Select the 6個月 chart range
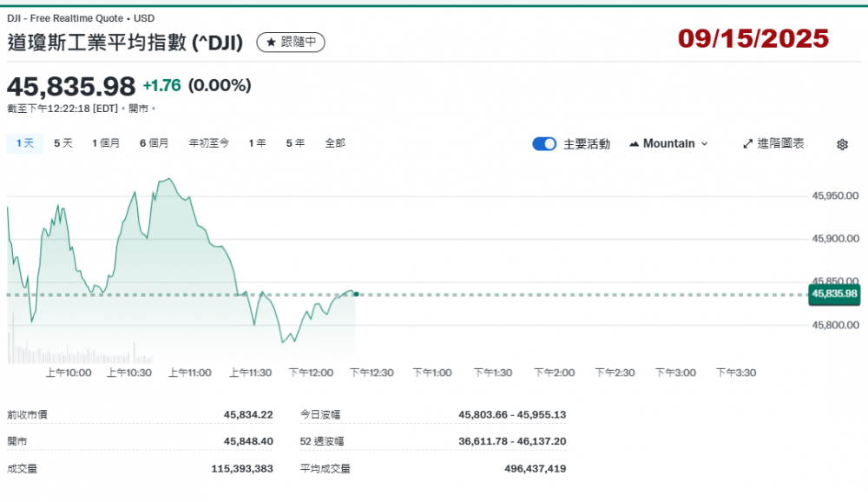This screenshot has height=502, width=868. click(154, 143)
